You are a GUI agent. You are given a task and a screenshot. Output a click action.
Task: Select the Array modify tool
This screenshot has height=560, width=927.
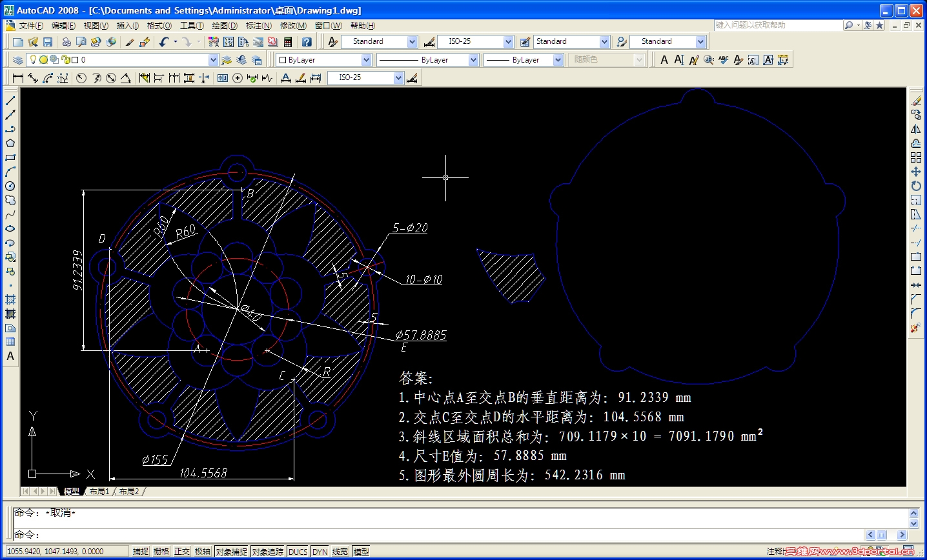[916, 157]
